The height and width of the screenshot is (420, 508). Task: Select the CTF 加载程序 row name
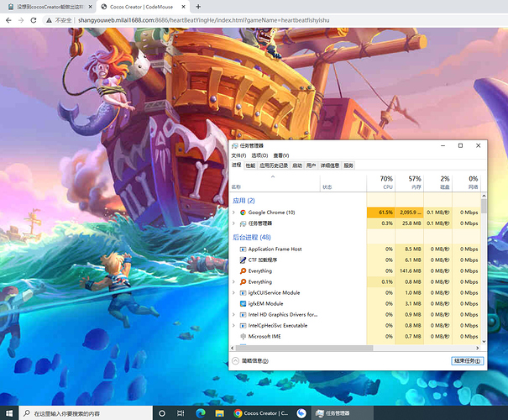pyautogui.click(x=263, y=260)
